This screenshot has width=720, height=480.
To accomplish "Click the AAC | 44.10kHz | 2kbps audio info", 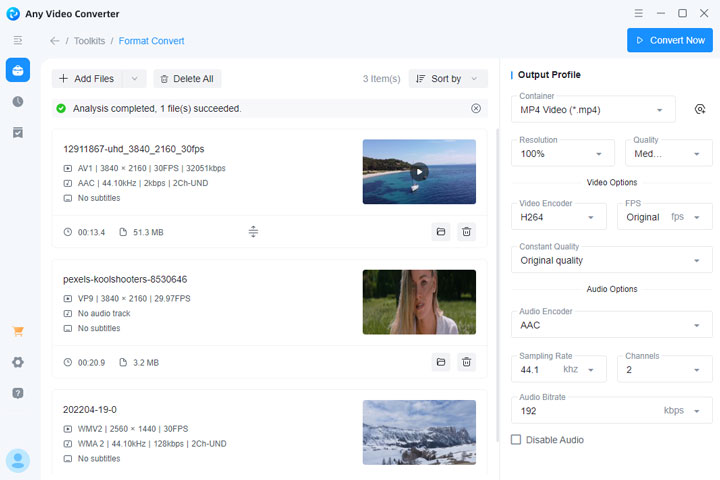I will click(x=143, y=183).
